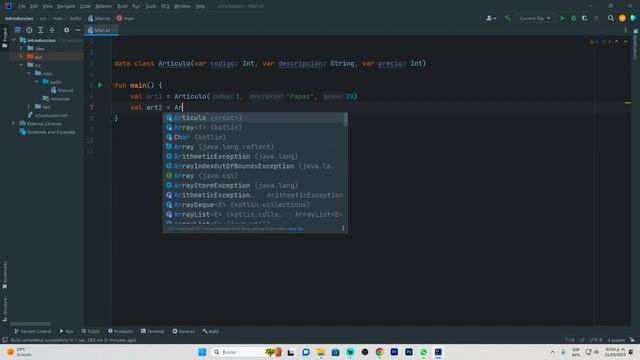Screen dimensions: 640x360
Task: Select Main.kt file in project tree
Action: pyautogui.click(x=62, y=90)
